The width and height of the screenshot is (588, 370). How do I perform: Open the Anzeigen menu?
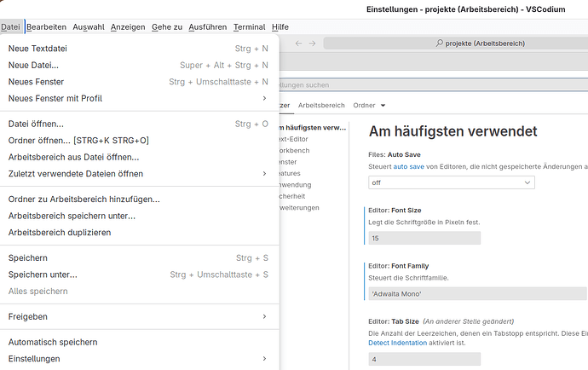pos(128,27)
